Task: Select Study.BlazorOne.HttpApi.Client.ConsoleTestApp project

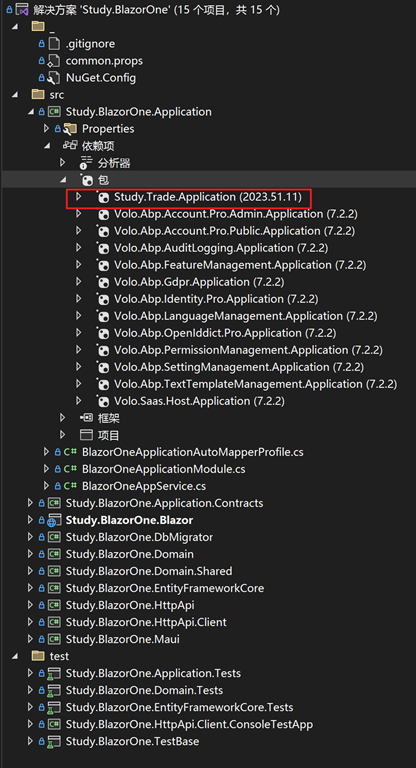Action: point(189,724)
